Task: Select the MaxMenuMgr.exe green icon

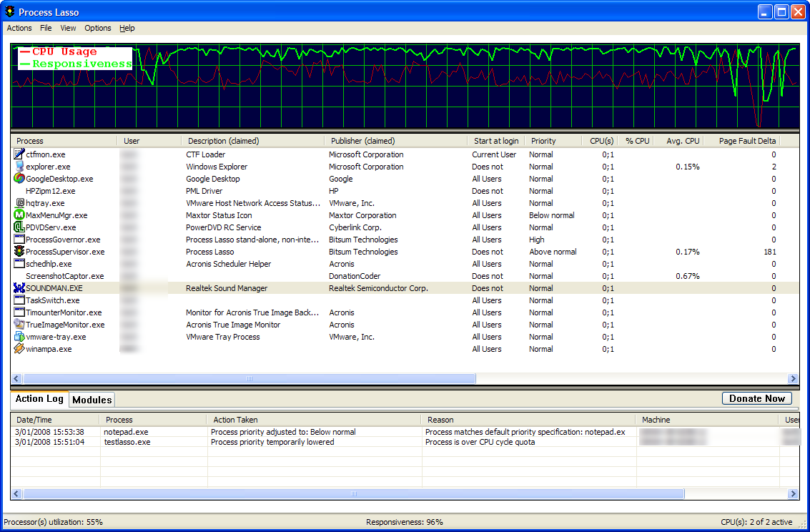Action: pyautogui.click(x=19, y=215)
